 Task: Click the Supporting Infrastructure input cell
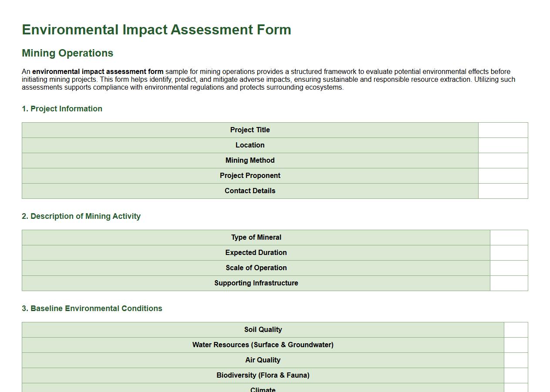pyautogui.click(x=508, y=283)
